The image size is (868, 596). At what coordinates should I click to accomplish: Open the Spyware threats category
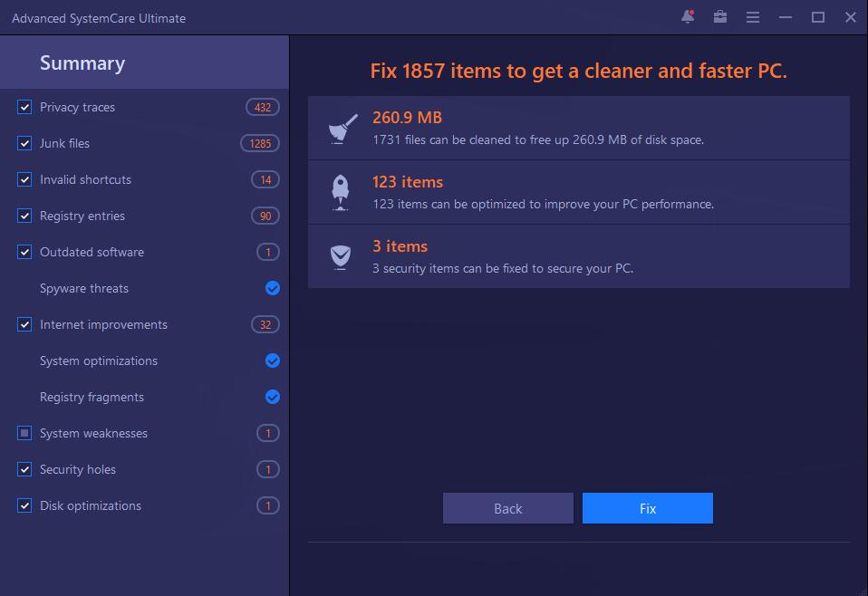pos(84,288)
